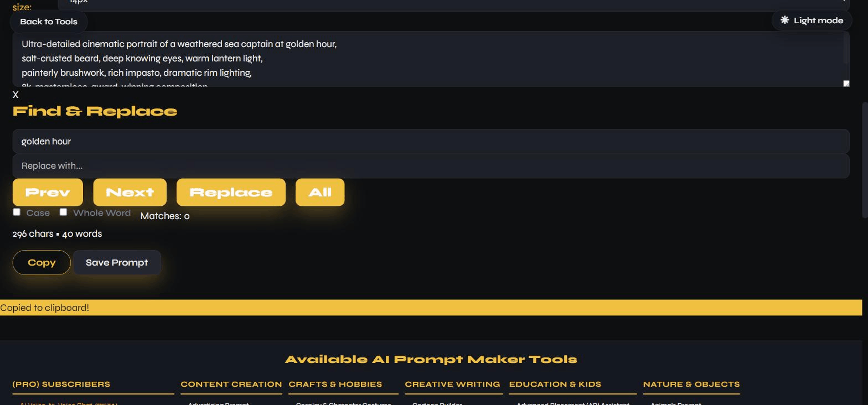
Task: Focus the find field containing golden hour
Action: tap(431, 142)
